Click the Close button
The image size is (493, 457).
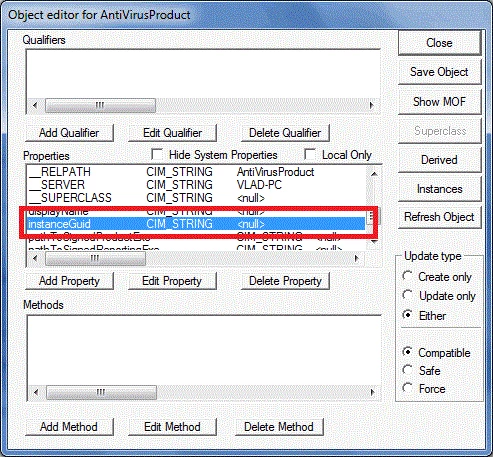(439, 43)
